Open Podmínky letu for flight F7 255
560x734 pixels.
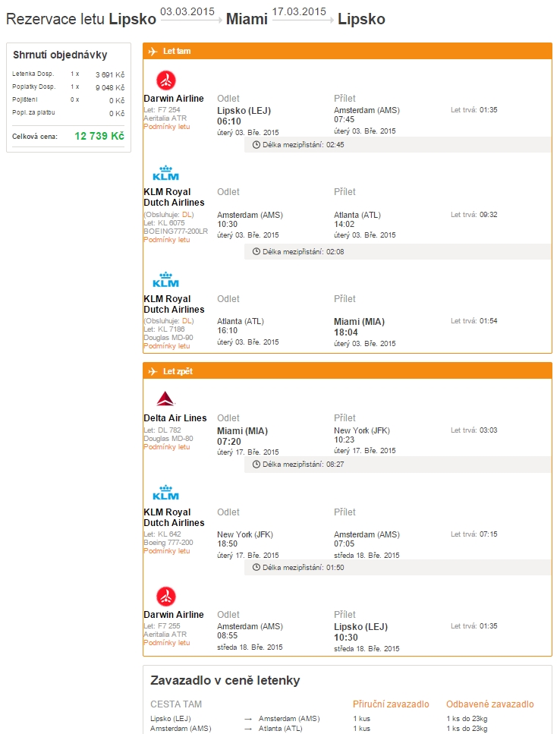pos(166,643)
